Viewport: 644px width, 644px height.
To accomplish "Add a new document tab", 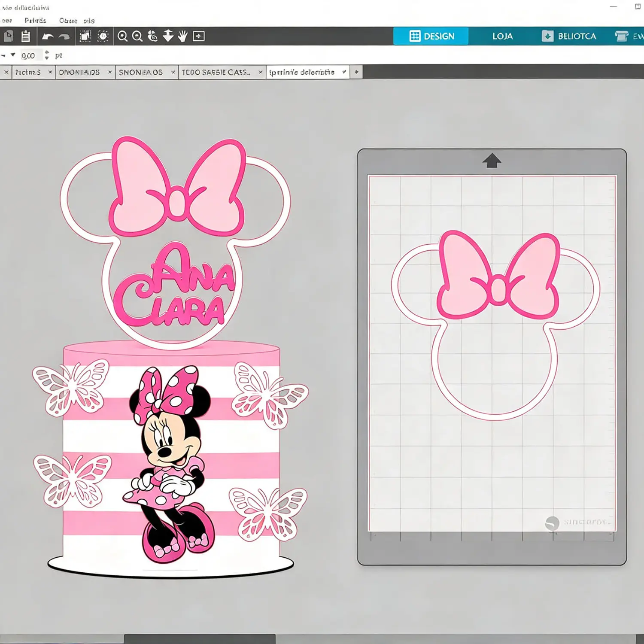I will (356, 72).
